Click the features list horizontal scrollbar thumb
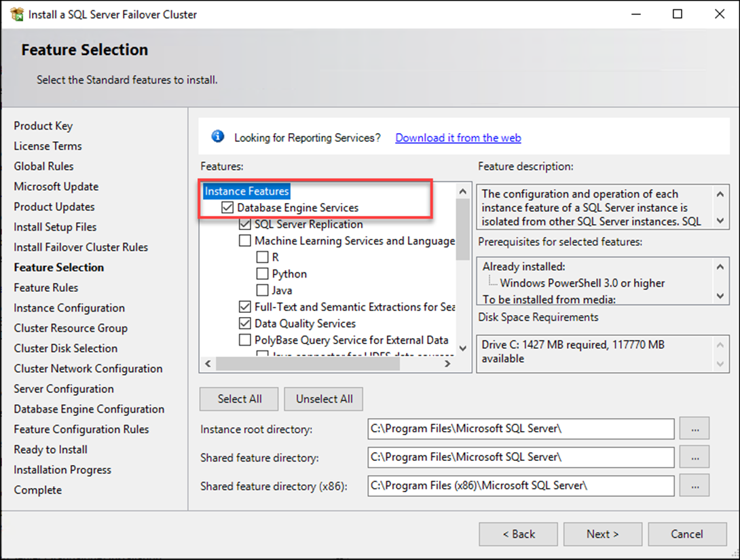 pos(308,363)
